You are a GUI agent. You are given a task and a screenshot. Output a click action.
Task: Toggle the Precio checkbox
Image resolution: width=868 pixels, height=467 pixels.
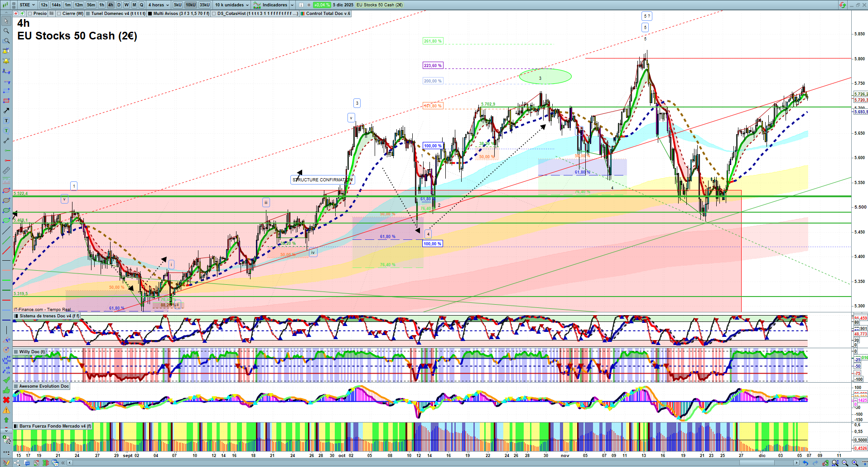click(x=30, y=14)
